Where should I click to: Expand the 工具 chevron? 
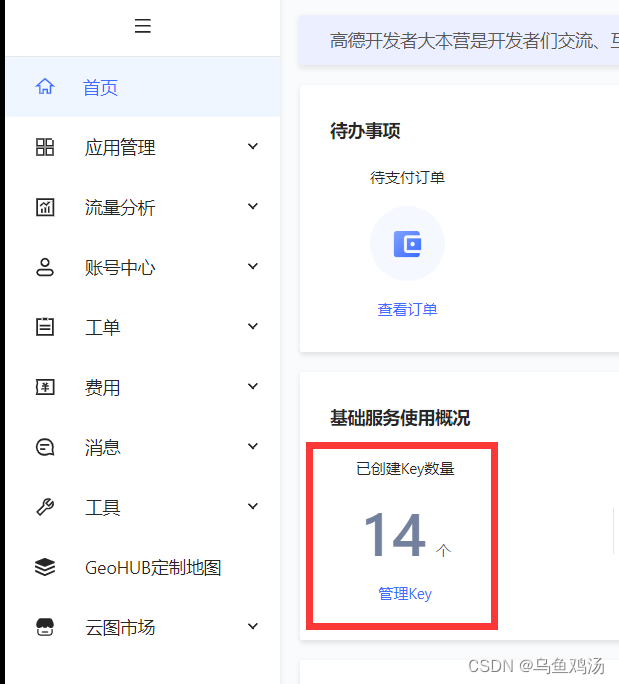(253, 506)
